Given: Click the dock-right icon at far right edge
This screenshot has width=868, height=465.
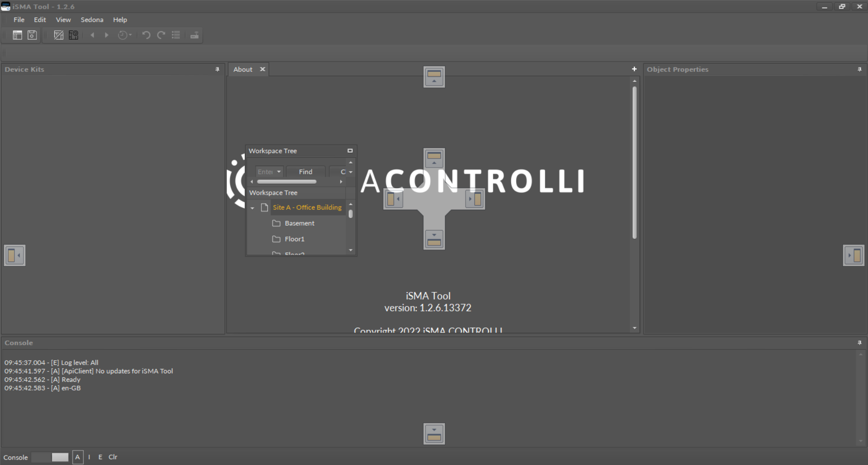Looking at the screenshot, I should (853, 255).
